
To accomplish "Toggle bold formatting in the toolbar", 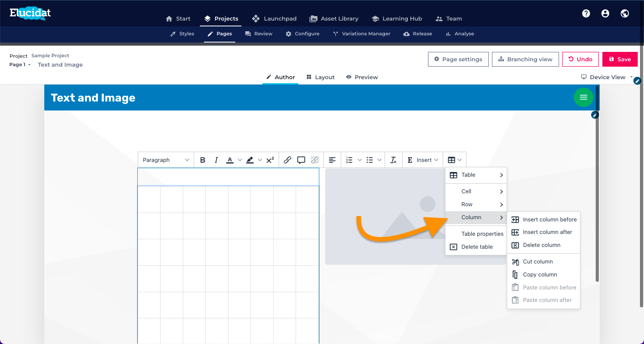I will [203, 160].
